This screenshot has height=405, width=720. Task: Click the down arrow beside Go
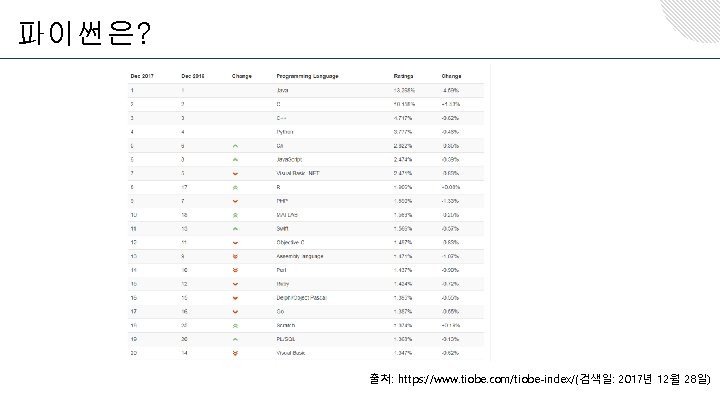pyautogui.click(x=235, y=311)
